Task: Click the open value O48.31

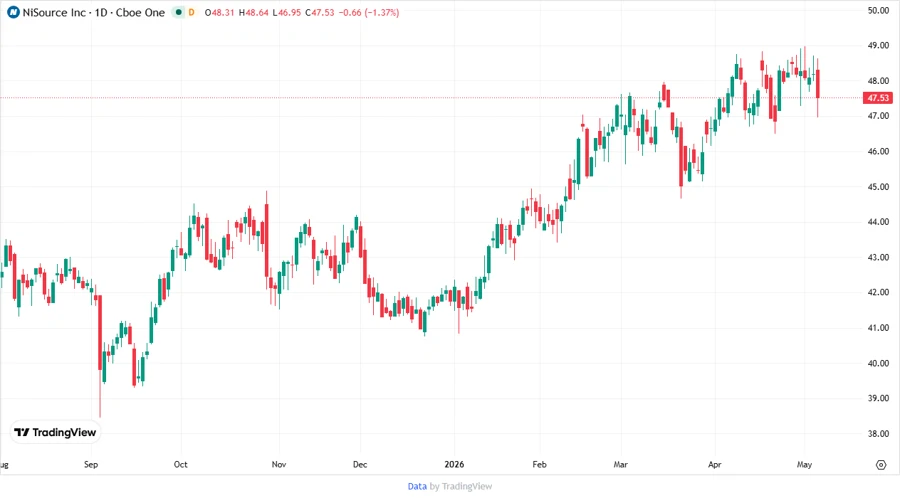Action: (x=219, y=12)
